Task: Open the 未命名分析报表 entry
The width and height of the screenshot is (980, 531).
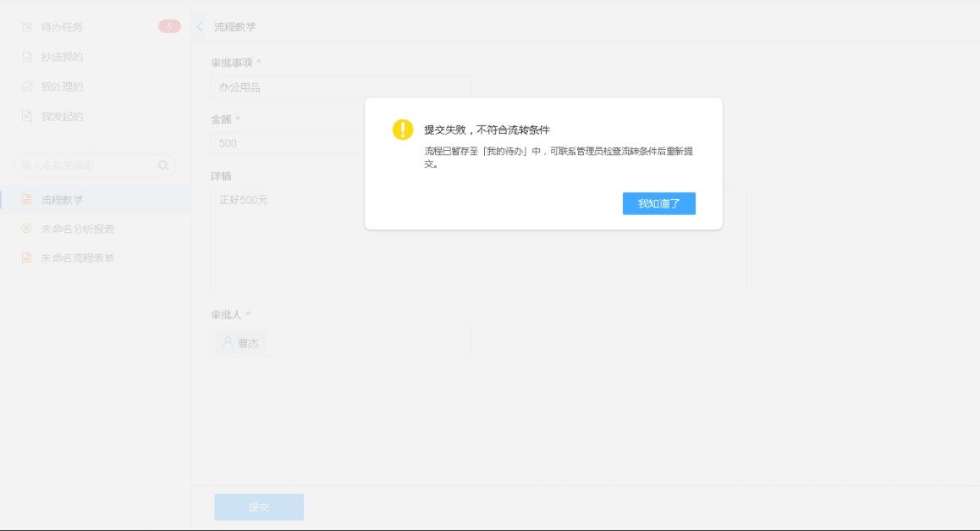Action: [x=78, y=229]
